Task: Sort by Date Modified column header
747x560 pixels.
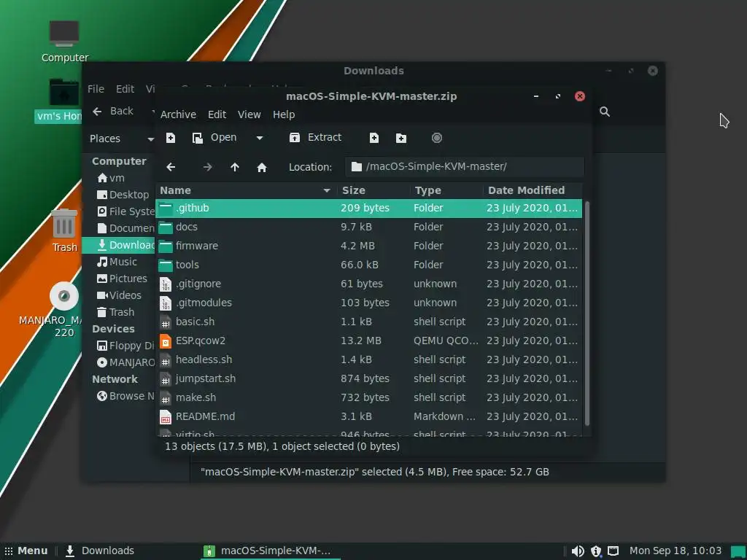Action: point(533,190)
